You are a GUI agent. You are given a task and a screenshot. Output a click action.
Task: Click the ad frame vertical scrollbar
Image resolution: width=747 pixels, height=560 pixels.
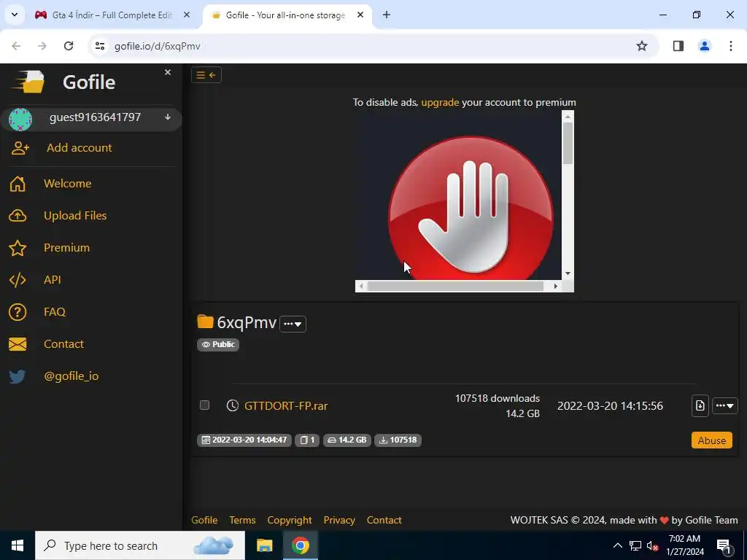(568, 195)
